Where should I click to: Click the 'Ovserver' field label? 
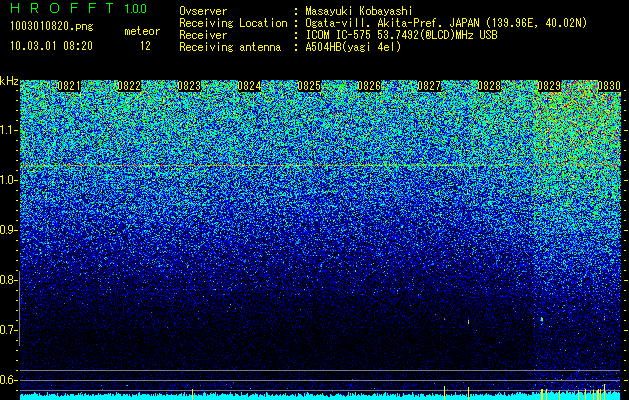203,11
